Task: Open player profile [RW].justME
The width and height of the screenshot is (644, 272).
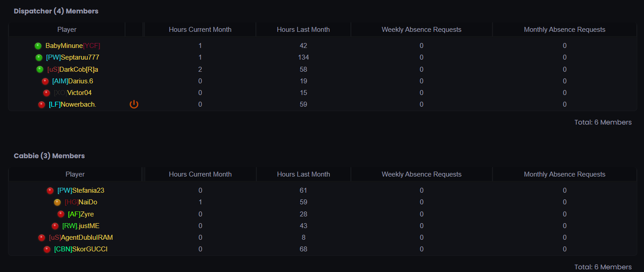Action: tap(81, 226)
